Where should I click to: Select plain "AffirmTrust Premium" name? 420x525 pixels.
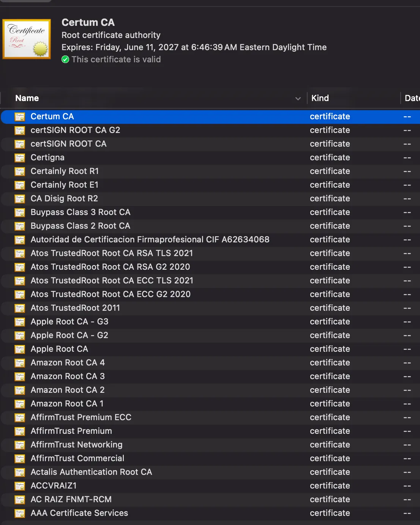coord(71,431)
